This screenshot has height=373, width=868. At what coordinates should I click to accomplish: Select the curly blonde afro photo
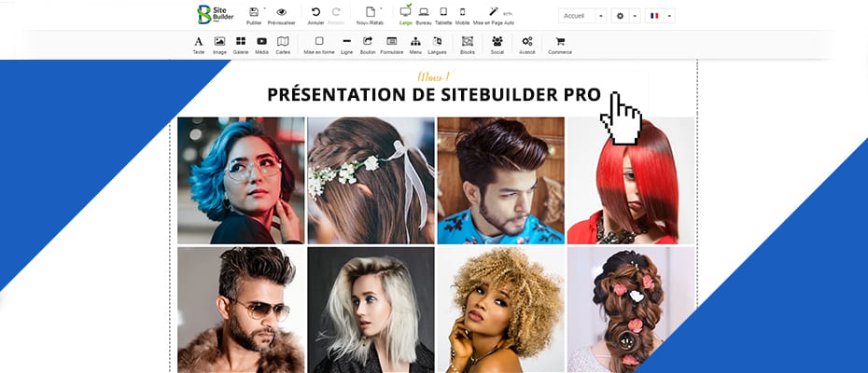pyautogui.click(x=501, y=310)
